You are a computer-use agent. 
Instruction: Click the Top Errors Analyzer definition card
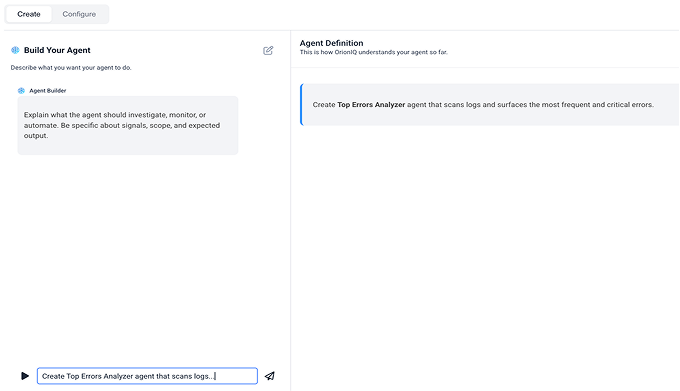tap(489, 104)
